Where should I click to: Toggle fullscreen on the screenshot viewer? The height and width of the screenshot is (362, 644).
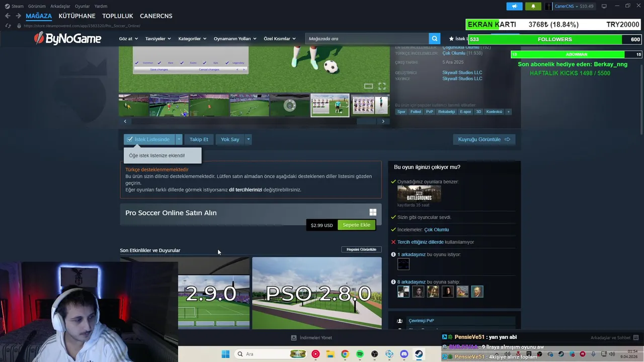tap(382, 86)
